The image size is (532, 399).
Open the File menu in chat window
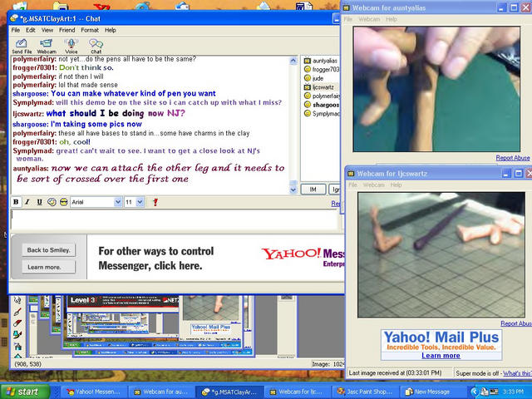[x=16, y=30]
